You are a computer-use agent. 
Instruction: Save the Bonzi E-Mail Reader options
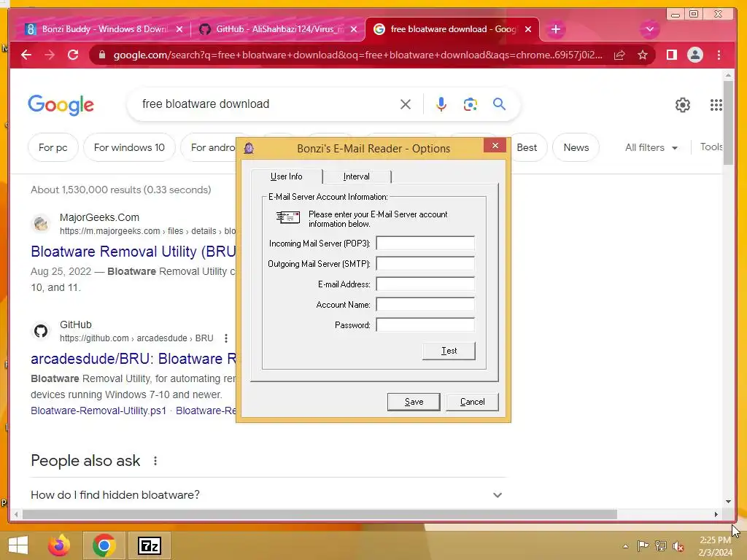point(414,402)
